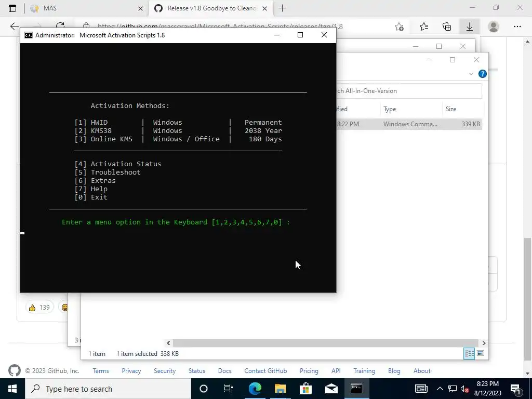Open Microsoft Edge from taskbar
The height and width of the screenshot is (399, 532).
click(255, 389)
